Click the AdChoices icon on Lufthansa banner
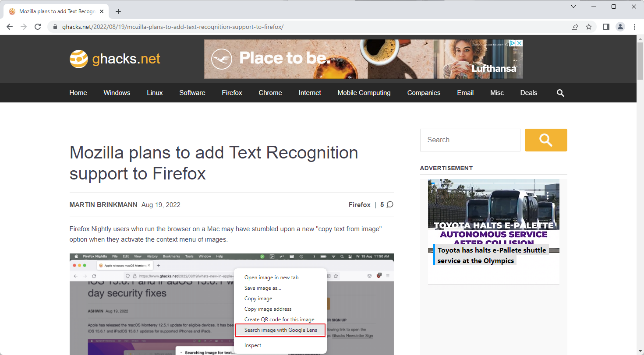Viewport: 644px width, 355px height. (x=512, y=43)
